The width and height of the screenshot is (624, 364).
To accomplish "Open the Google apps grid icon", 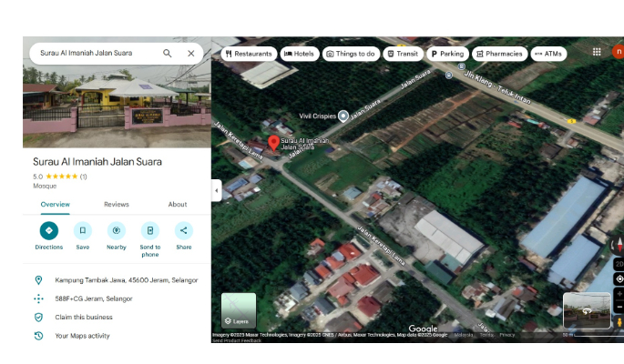I will pos(597,52).
